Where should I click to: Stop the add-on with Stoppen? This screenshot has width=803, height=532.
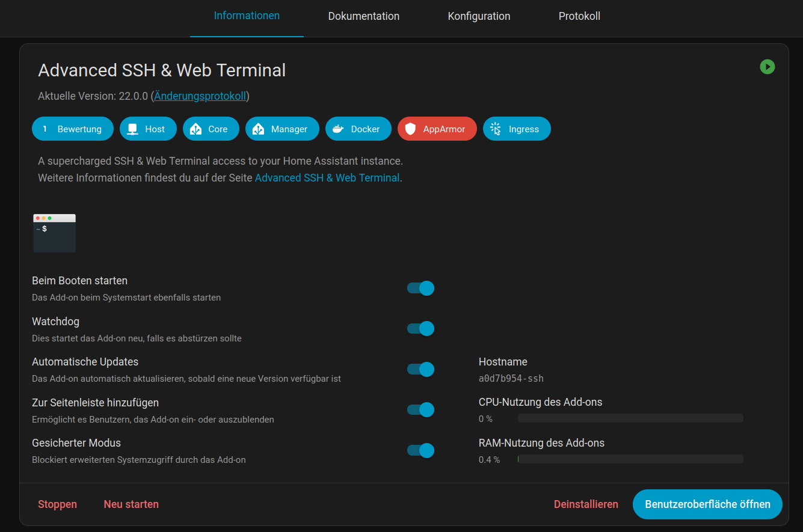click(x=57, y=504)
